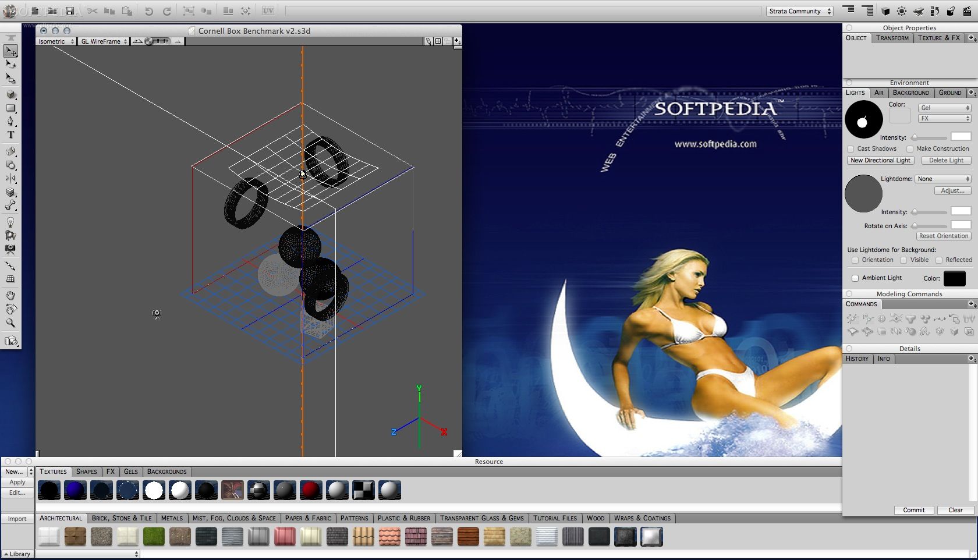Switch to the Transform tab
978x560 pixels.
(x=892, y=38)
